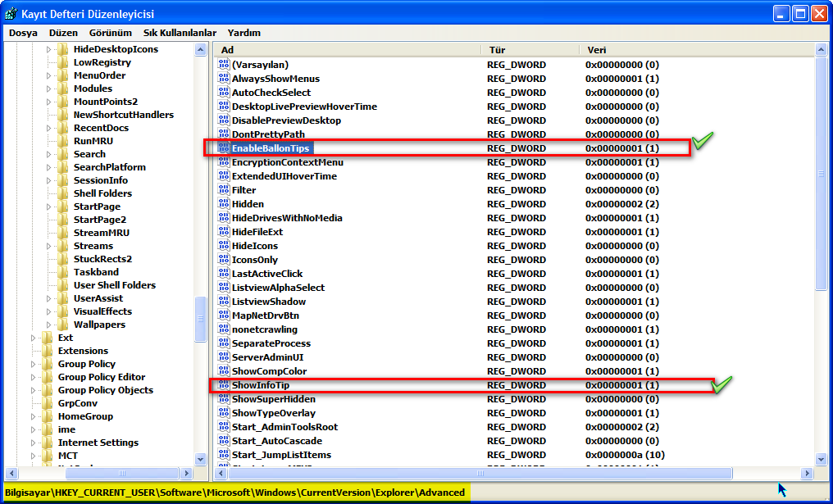
Task: Click the HomeGroup folder icon
Action: pyautogui.click(x=48, y=416)
